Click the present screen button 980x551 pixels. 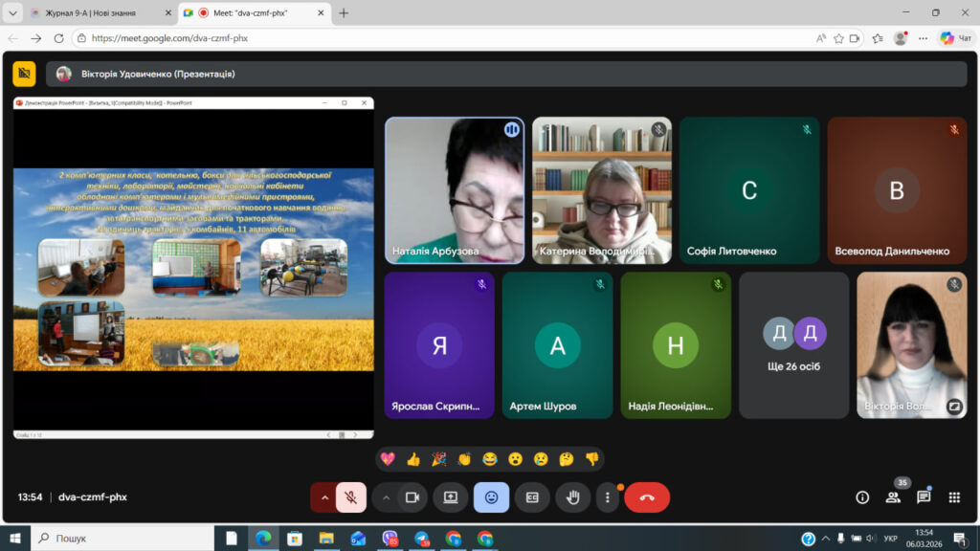click(x=450, y=497)
